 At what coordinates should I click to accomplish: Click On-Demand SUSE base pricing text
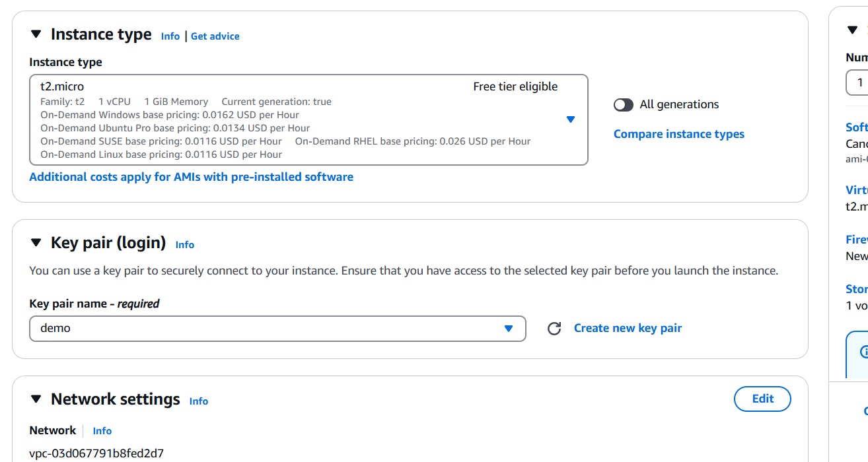tap(161, 141)
